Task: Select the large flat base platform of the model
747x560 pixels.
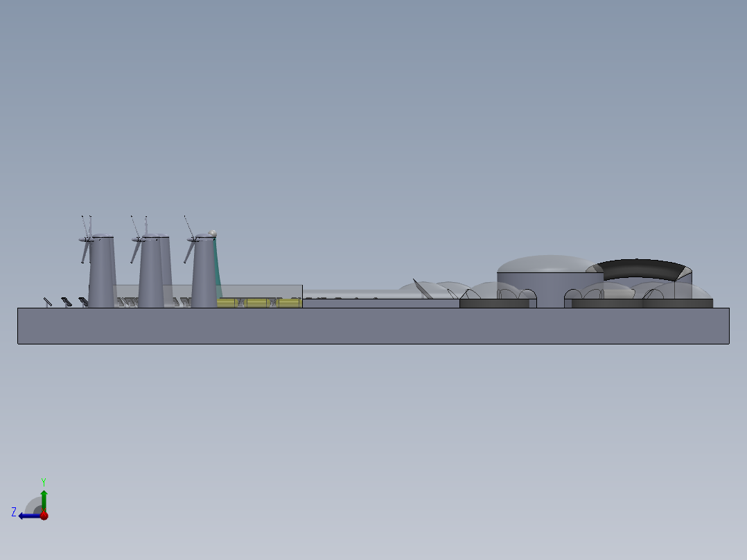Action: [x=373, y=326]
